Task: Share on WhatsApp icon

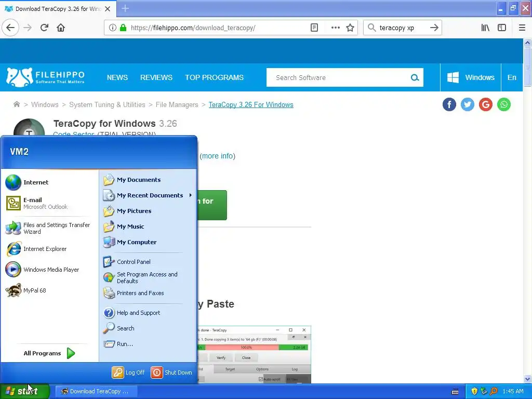Action: coord(504,104)
